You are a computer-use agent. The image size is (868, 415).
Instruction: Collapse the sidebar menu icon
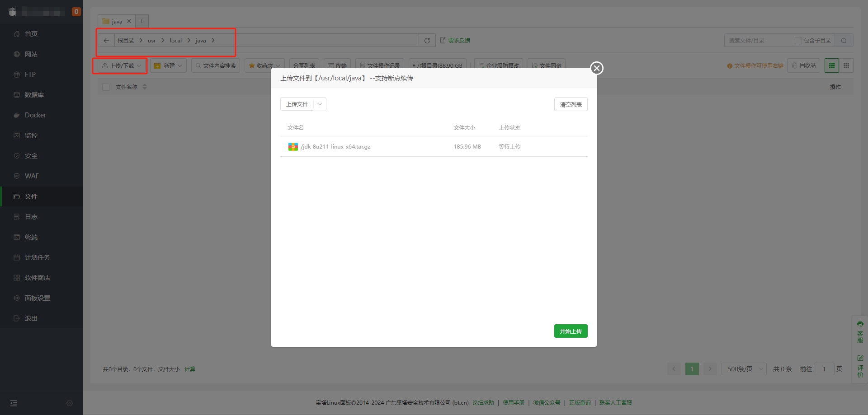pyautogui.click(x=14, y=403)
